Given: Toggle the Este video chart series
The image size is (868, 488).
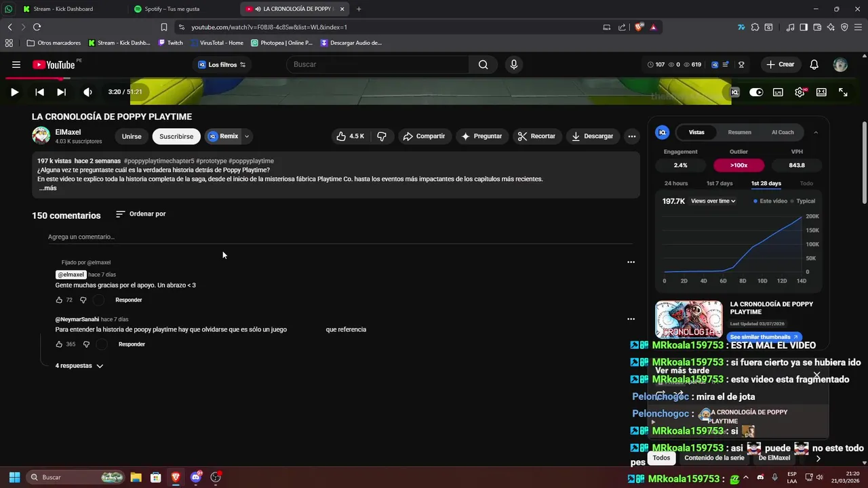Looking at the screenshot, I should pyautogui.click(x=770, y=201).
